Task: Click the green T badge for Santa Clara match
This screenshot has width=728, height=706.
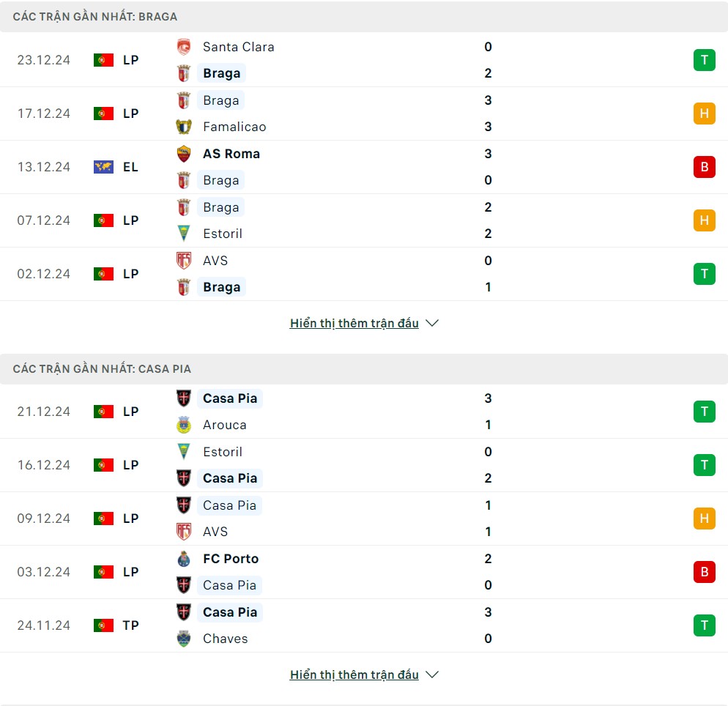Action: [x=705, y=60]
